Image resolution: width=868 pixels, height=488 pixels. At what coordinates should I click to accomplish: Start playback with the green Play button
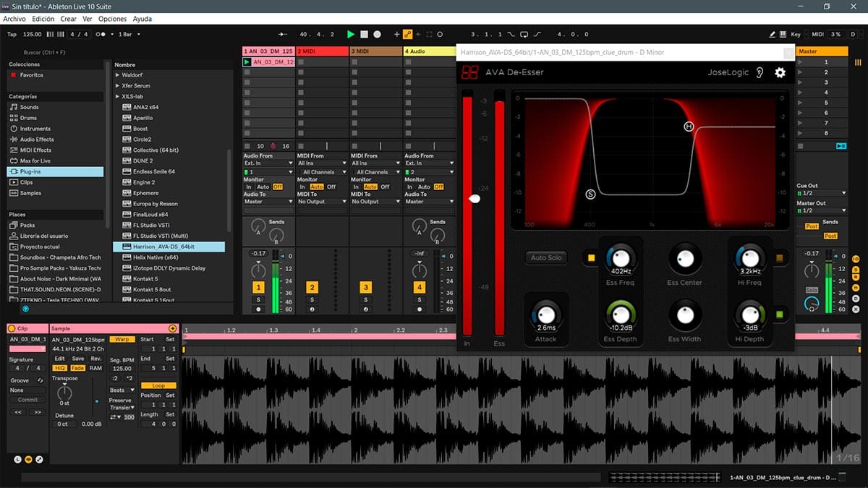[351, 34]
